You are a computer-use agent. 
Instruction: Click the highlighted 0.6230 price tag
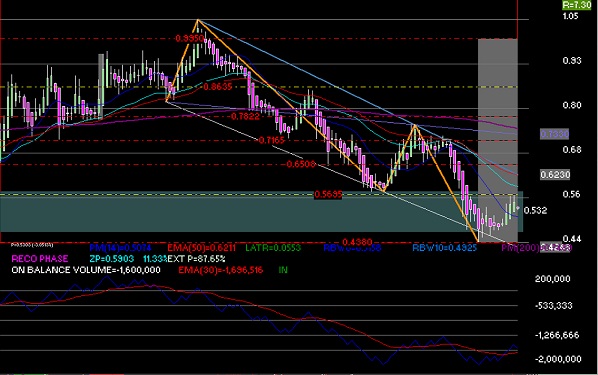[x=555, y=175]
